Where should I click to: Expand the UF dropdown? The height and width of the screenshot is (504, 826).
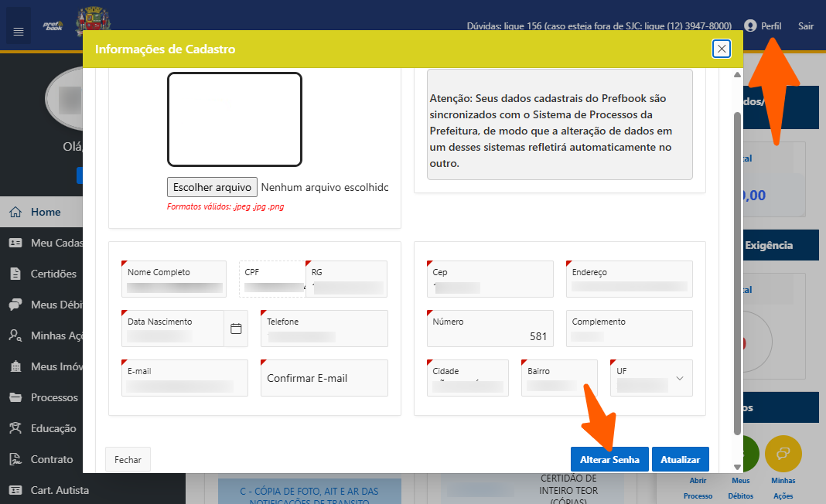point(680,378)
